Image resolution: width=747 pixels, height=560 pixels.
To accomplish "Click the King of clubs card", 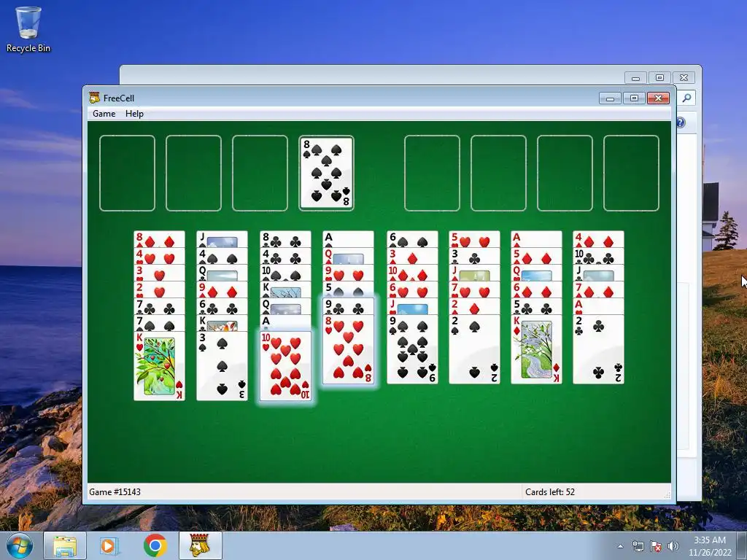I will (x=222, y=323).
